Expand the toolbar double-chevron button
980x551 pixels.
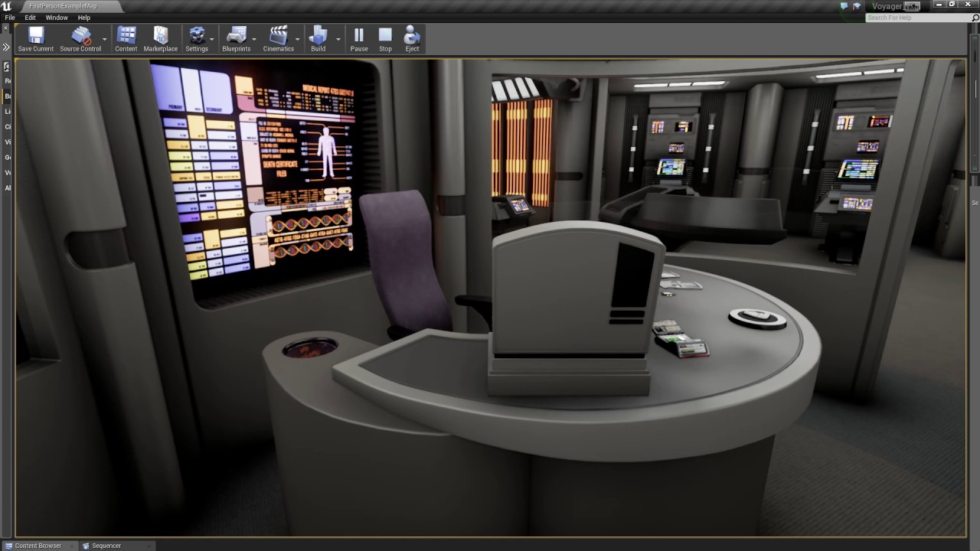click(x=6, y=47)
